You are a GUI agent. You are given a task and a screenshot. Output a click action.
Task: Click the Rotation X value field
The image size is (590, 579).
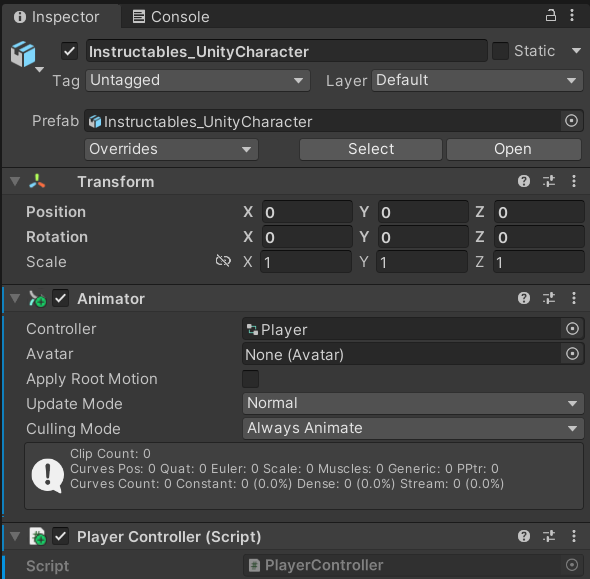coord(307,237)
